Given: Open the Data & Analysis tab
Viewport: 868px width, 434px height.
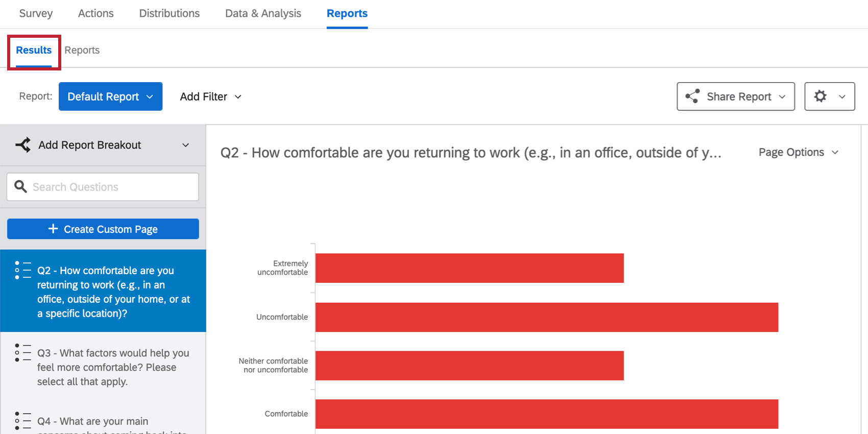Looking at the screenshot, I should coord(263,13).
